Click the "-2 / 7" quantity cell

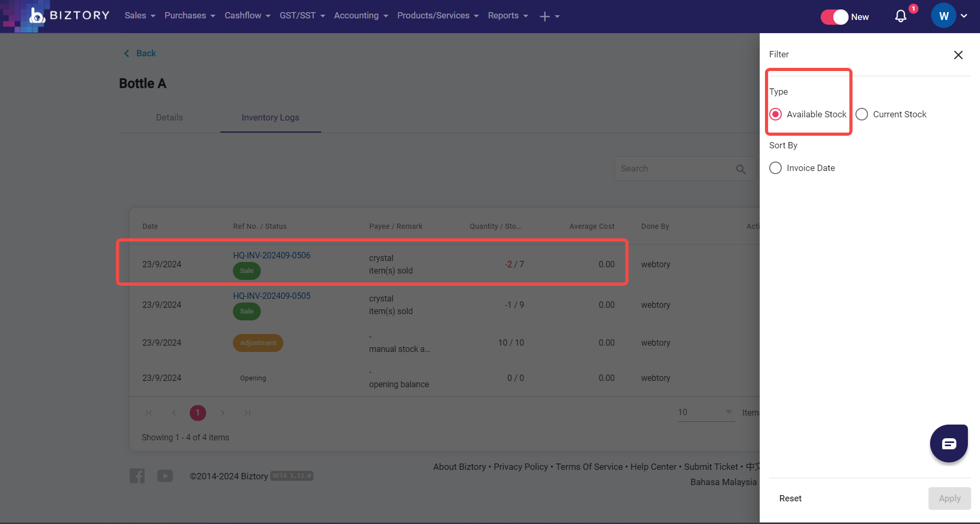pyautogui.click(x=515, y=265)
